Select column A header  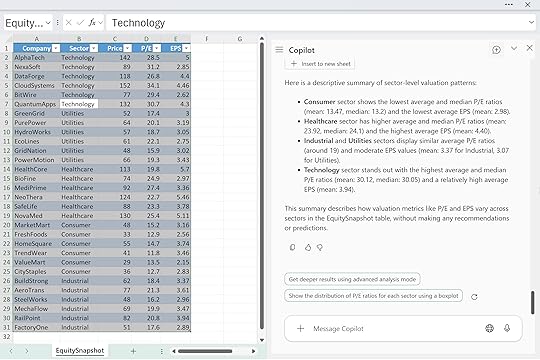click(x=37, y=39)
